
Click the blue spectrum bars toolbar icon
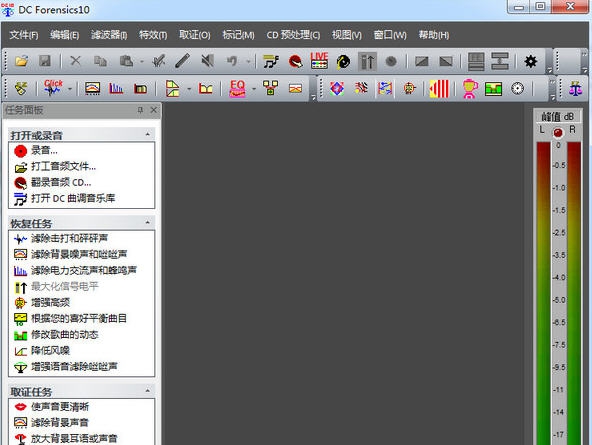[x=116, y=89]
